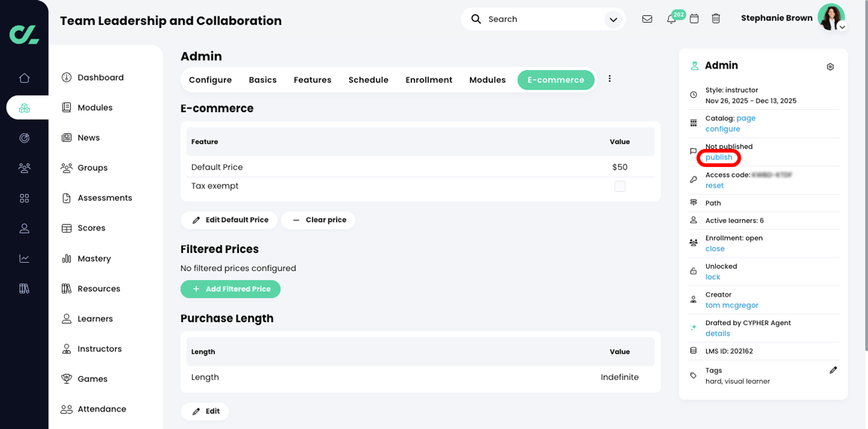Click the Assessments icon in sidebar

tap(66, 198)
